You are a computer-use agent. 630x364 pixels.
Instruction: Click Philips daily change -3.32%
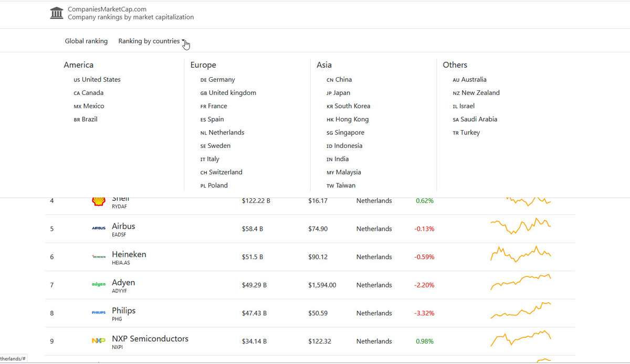pos(424,313)
